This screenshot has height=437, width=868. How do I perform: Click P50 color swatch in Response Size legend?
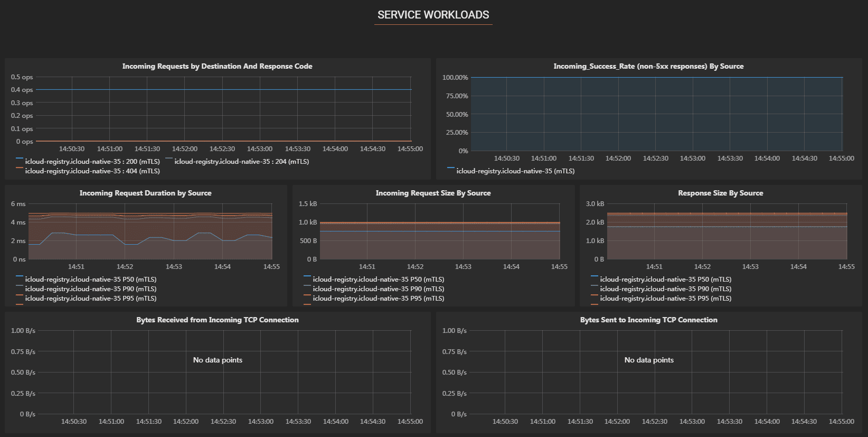coord(595,276)
